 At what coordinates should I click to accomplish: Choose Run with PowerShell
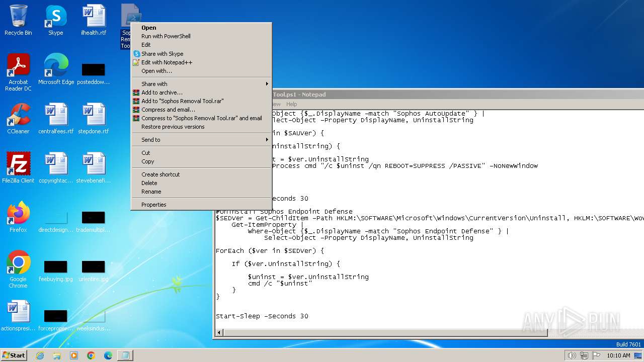point(201,36)
